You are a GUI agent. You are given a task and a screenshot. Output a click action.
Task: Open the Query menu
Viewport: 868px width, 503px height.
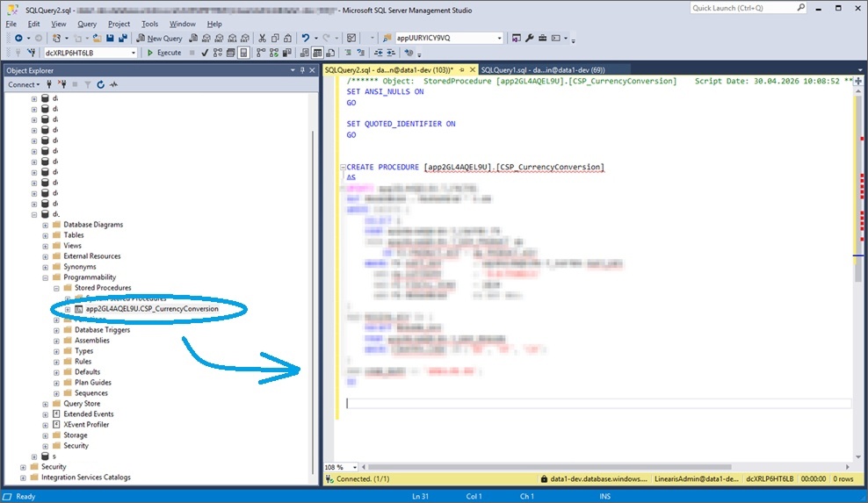[x=87, y=24]
